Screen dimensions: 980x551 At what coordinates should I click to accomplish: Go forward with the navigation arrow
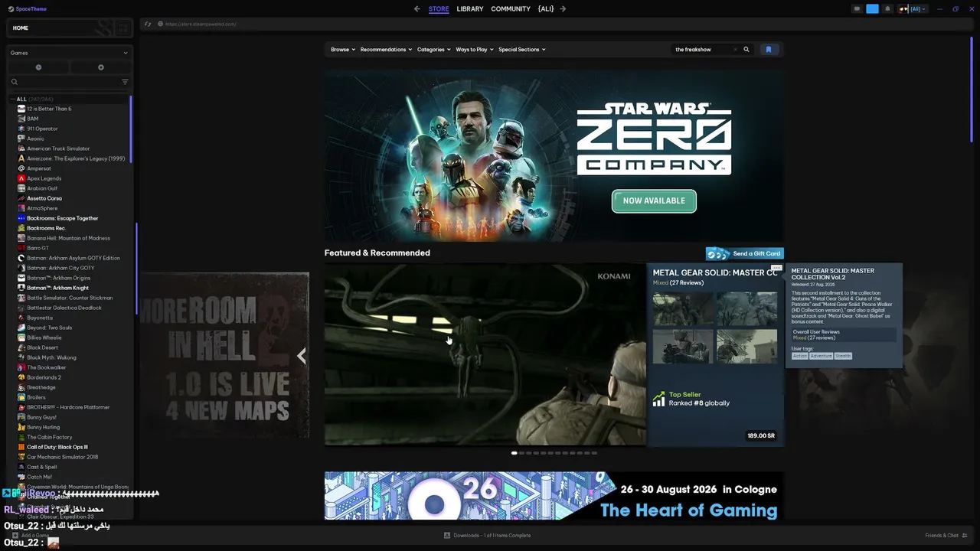(563, 9)
